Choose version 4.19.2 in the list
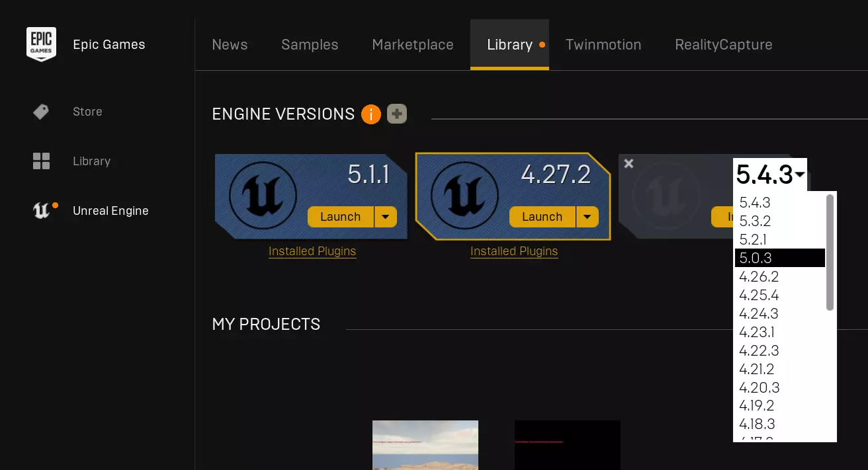Viewport: 868px width, 470px height. click(x=780, y=406)
